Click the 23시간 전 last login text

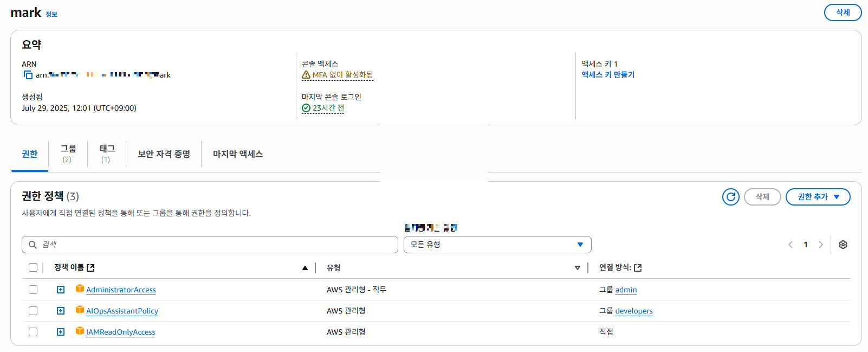[x=328, y=108]
